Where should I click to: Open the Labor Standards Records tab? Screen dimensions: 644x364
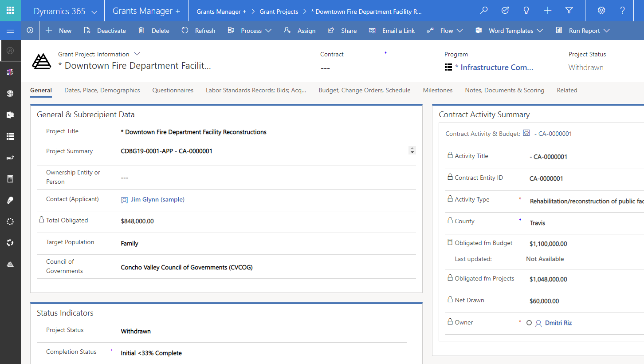[x=256, y=90]
